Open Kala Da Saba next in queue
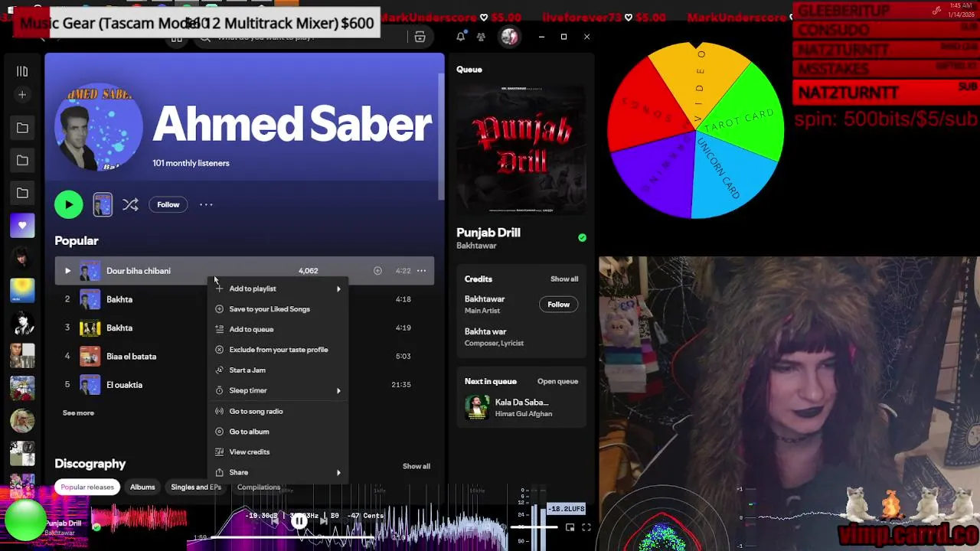Viewport: 980px width, 551px height. coord(522,403)
